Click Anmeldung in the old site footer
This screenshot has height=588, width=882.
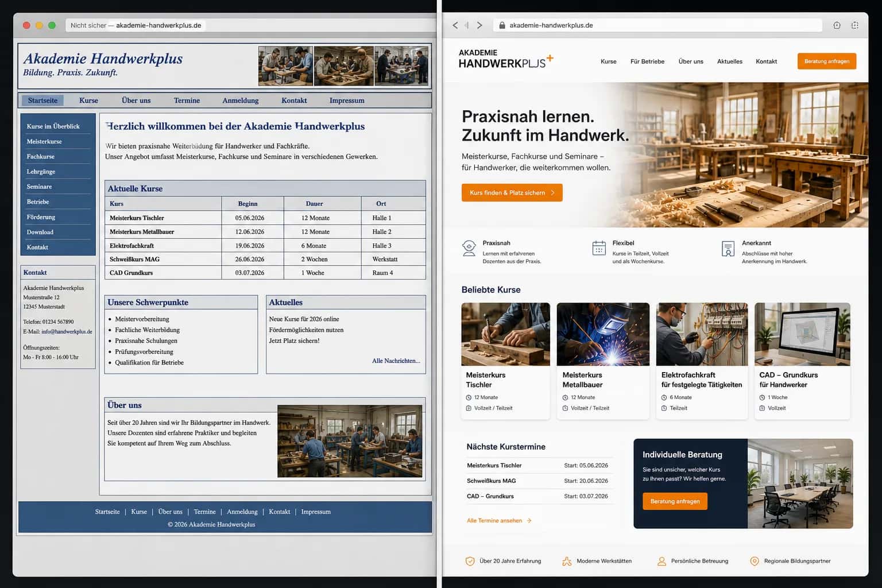(242, 512)
